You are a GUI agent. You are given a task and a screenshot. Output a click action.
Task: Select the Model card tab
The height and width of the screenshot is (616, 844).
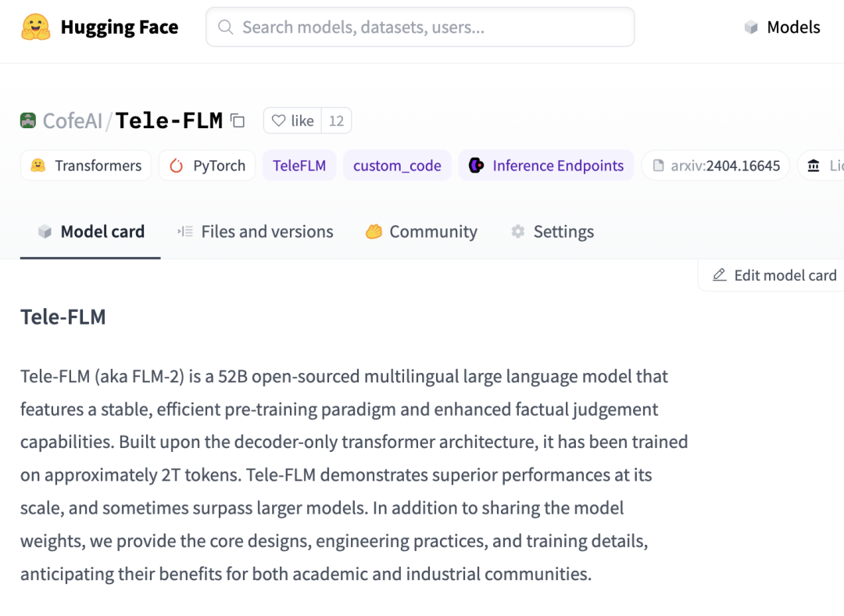[x=90, y=231]
